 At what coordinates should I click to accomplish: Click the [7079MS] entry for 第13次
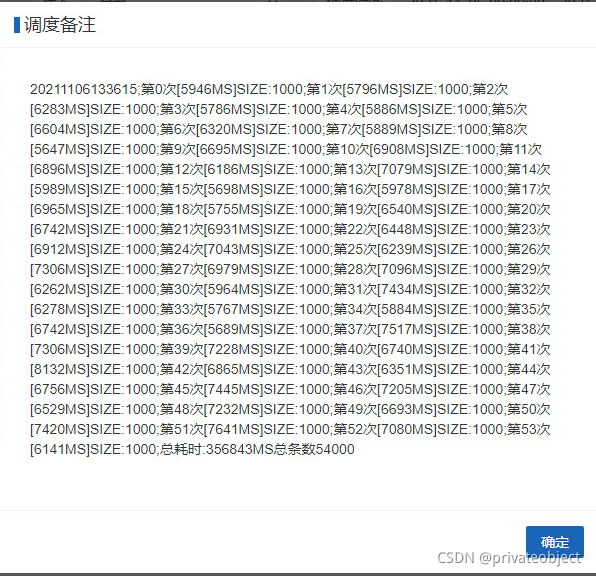[x=407, y=170]
